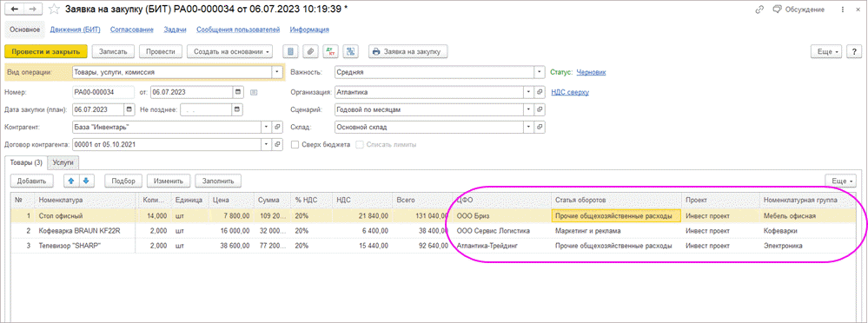Open the Черновик status link
868x323 pixels.
point(591,72)
